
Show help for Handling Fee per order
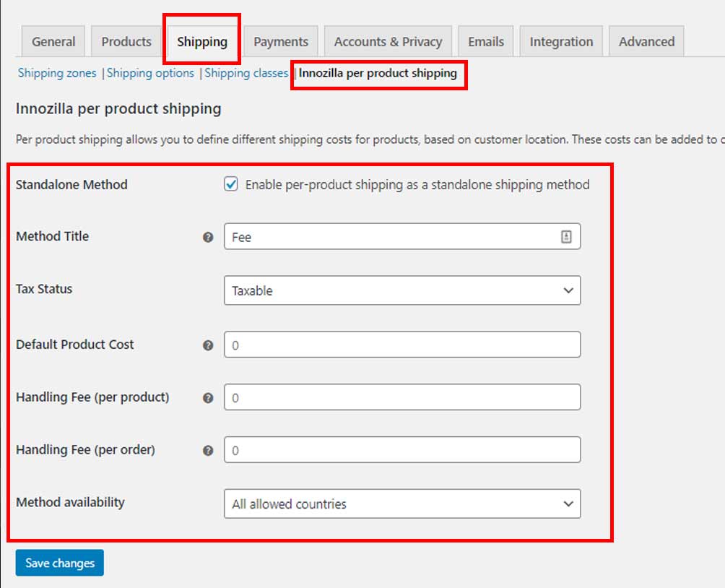[x=208, y=451]
